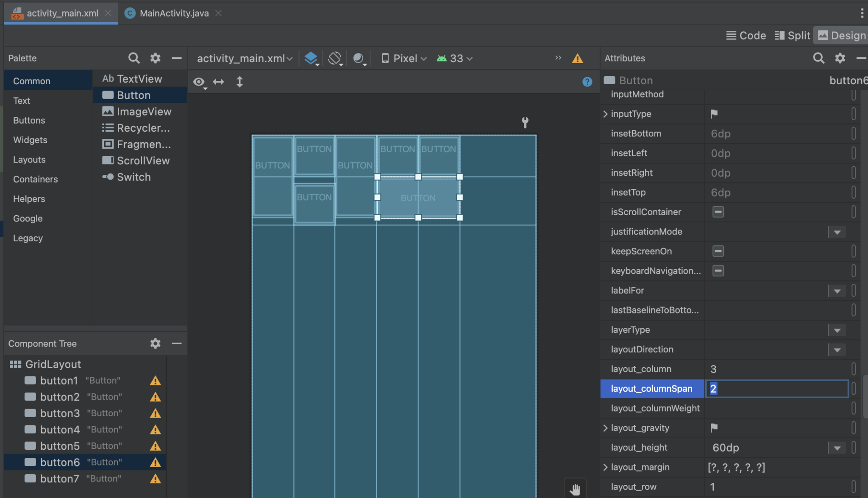The width and height of the screenshot is (868, 498).
Task: Toggle keepScreenOn checkbox
Action: pos(718,251)
